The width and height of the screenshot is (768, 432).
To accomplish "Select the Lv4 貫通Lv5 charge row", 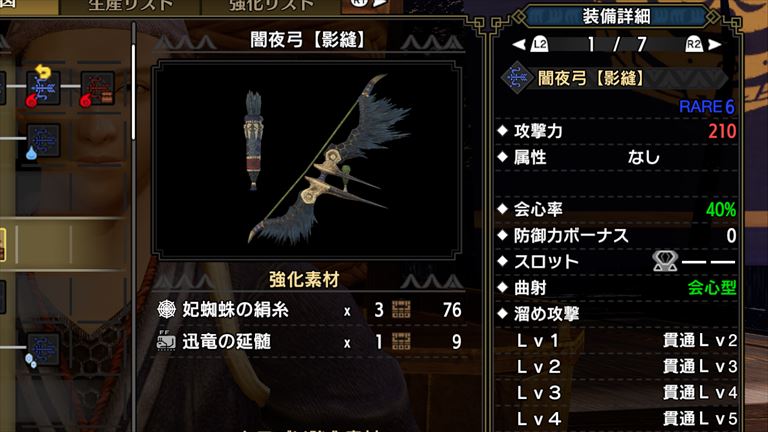I will click(x=617, y=419).
